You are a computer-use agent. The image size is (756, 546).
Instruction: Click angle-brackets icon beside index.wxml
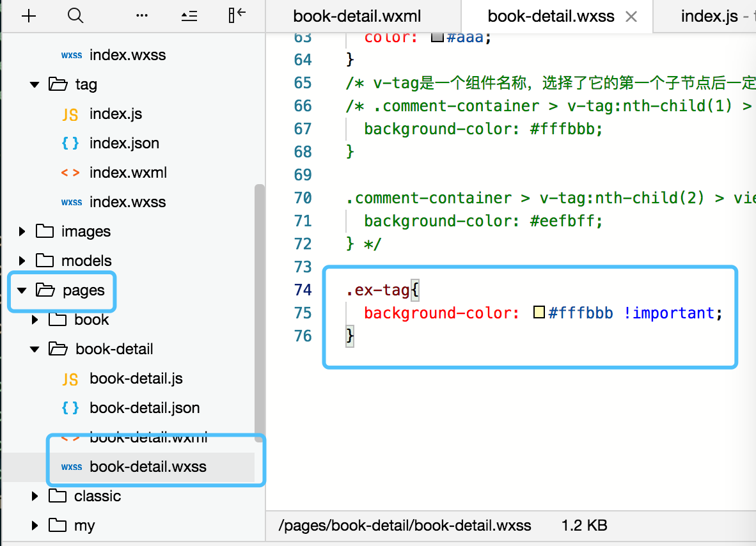coord(70,173)
